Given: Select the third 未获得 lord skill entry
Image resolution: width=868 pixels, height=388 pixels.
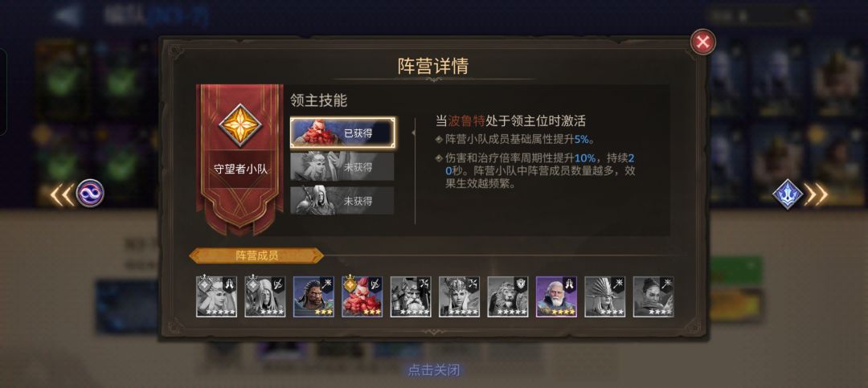Looking at the screenshot, I should click(342, 200).
